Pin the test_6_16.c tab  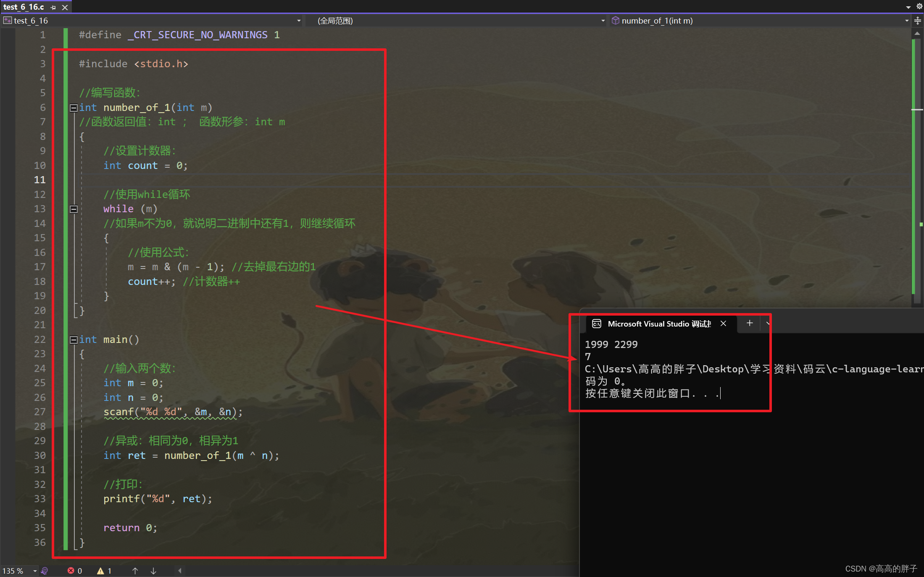53,7
